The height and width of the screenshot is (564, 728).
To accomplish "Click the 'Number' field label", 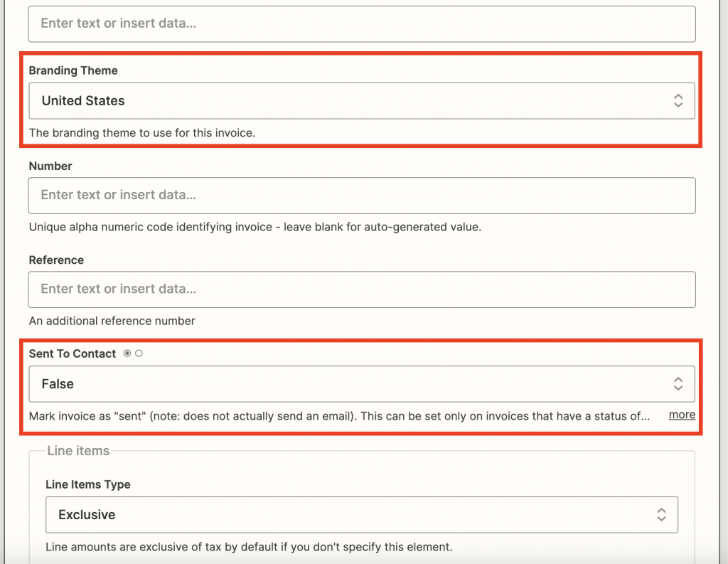I will click(50, 166).
